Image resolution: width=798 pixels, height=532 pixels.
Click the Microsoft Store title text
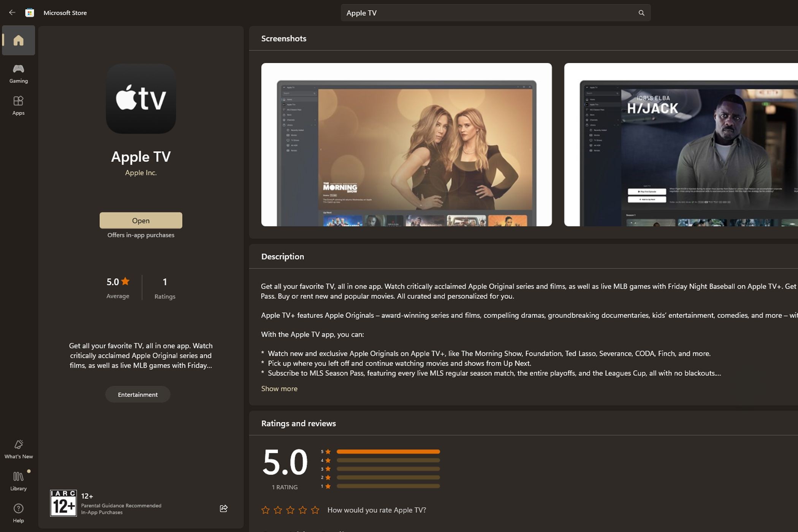click(65, 13)
